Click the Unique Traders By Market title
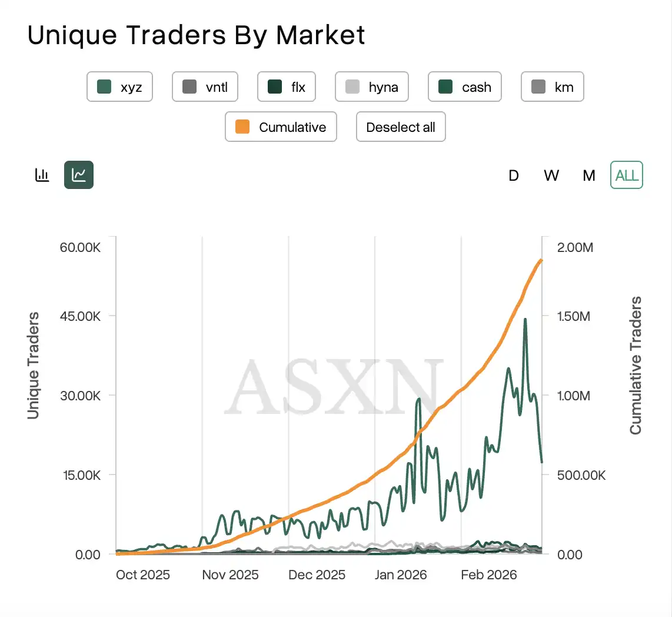 click(197, 35)
